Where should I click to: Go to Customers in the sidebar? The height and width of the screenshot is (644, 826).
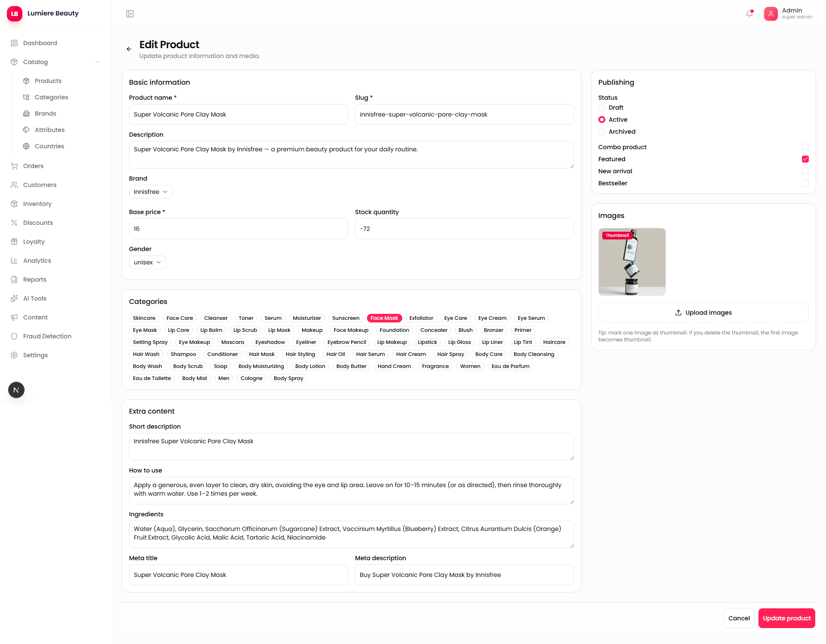point(55,185)
